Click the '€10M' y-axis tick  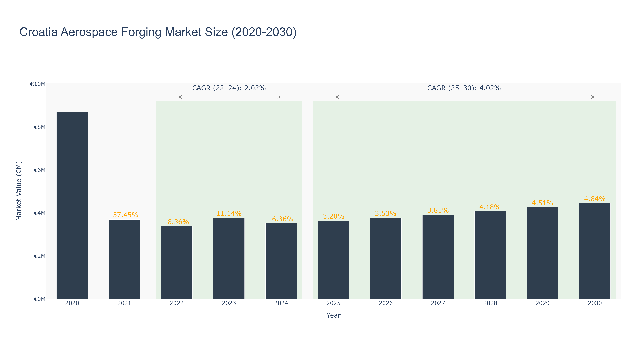click(x=38, y=84)
